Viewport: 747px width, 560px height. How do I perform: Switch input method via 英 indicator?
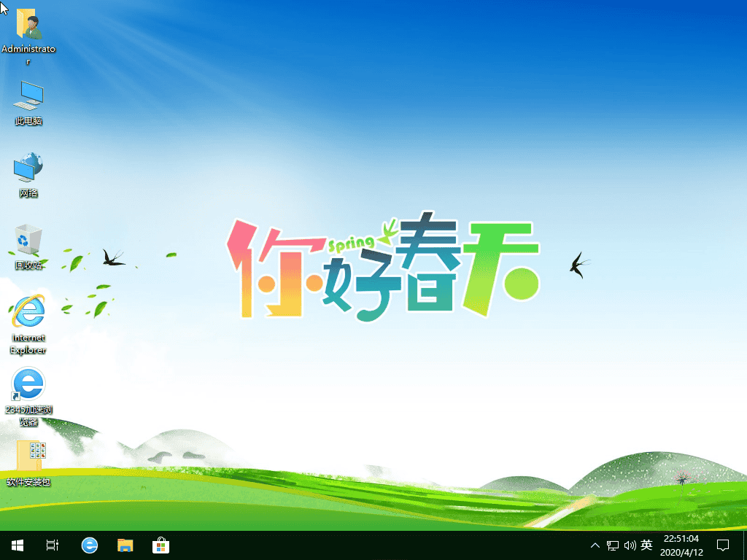(x=646, y=545)
